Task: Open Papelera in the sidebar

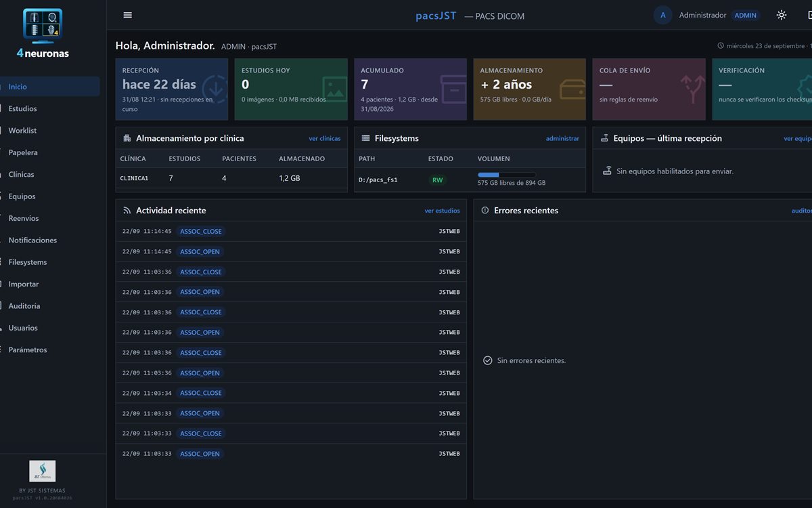Action: point(50,152)
